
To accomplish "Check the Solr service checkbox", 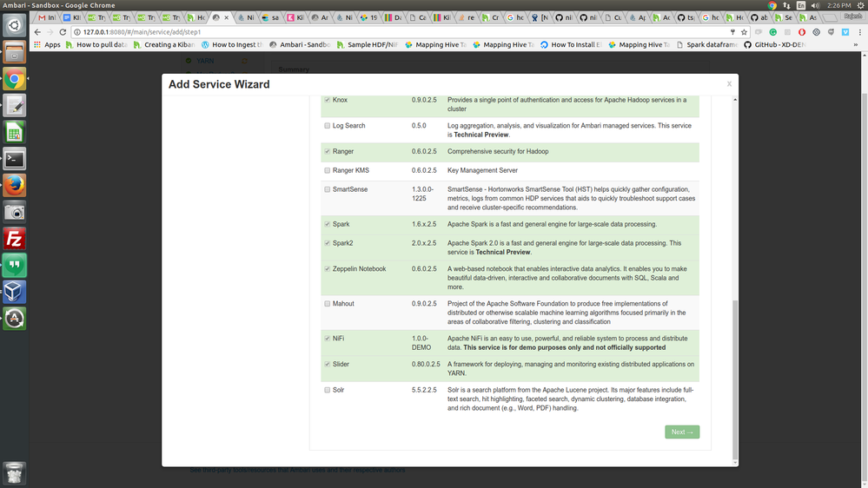I will (328, 390).
